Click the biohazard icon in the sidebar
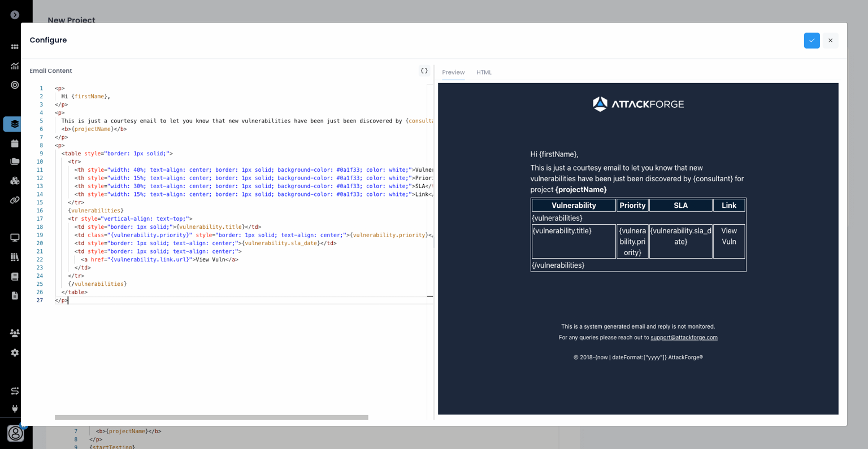Image resolution: width=868 pixels, height=449 pixels. [x=15, y=181]
